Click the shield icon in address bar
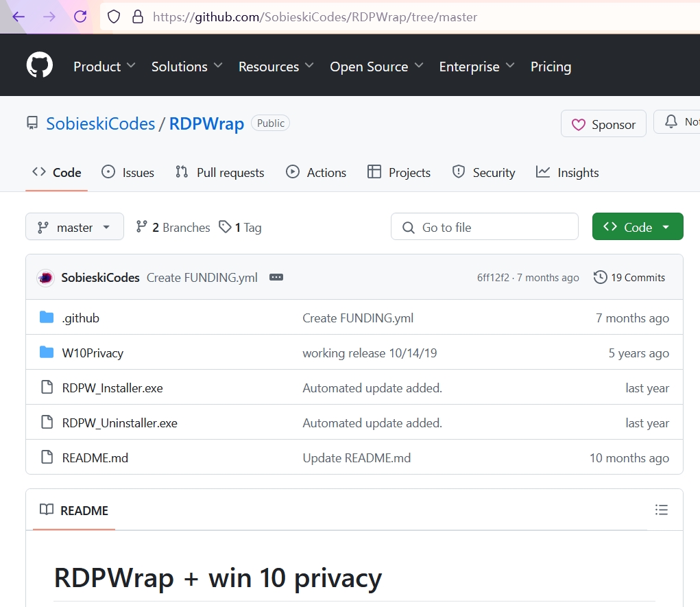Viewport: 700px width, 607px height. [114, 16]
